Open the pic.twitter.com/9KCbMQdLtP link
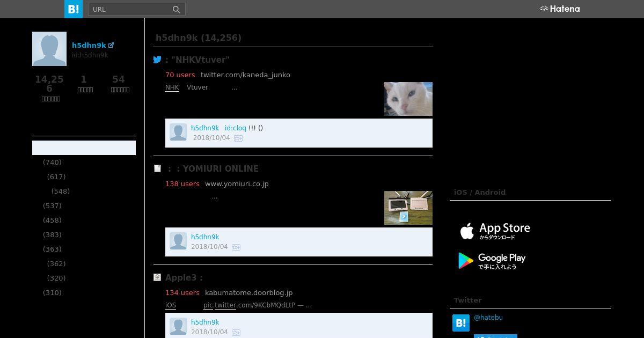This screenshot has width=644, height=338. [x=250, y=305]
